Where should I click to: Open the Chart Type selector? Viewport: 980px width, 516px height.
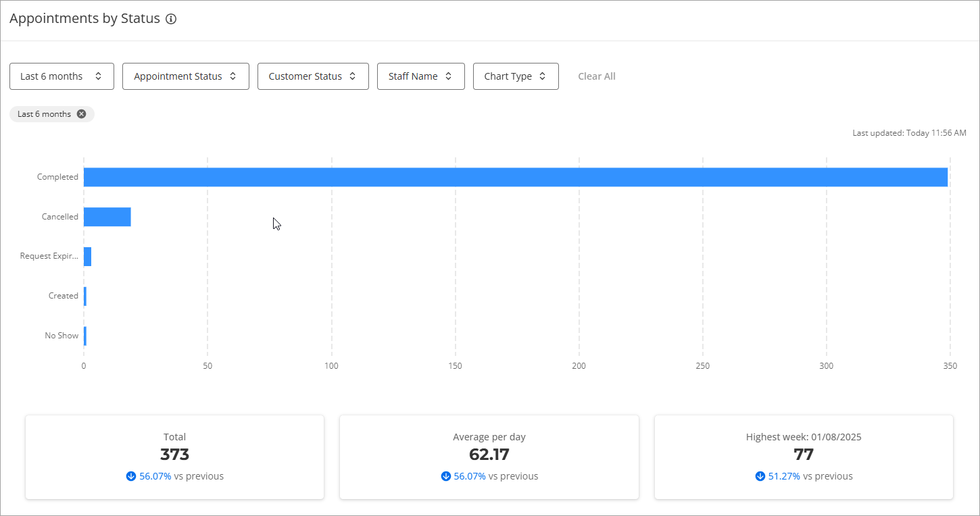[515, 76]
